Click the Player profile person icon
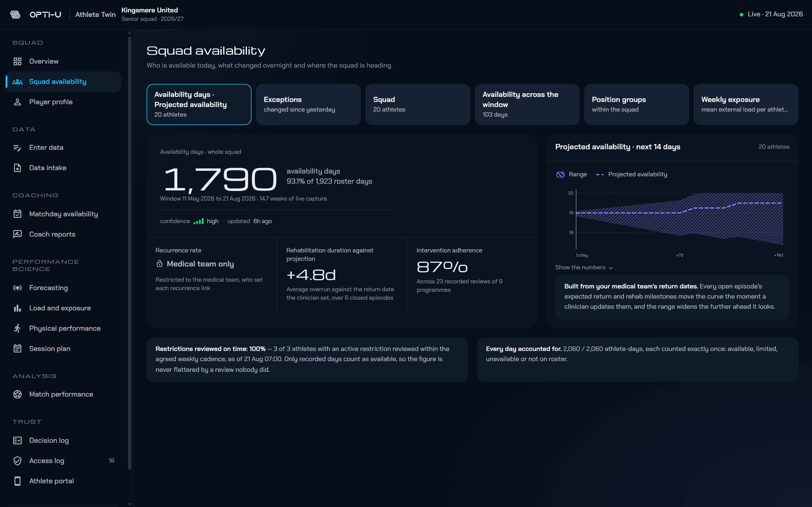 (x=17, y=102)
